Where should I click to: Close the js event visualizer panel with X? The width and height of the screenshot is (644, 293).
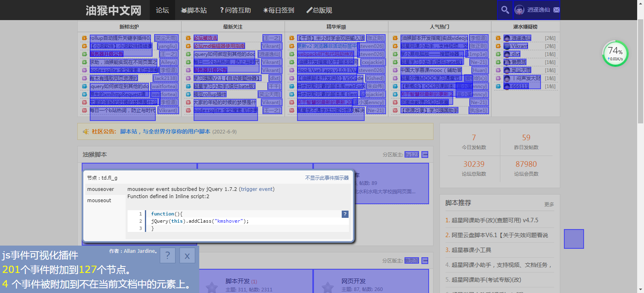click(187, 256)
